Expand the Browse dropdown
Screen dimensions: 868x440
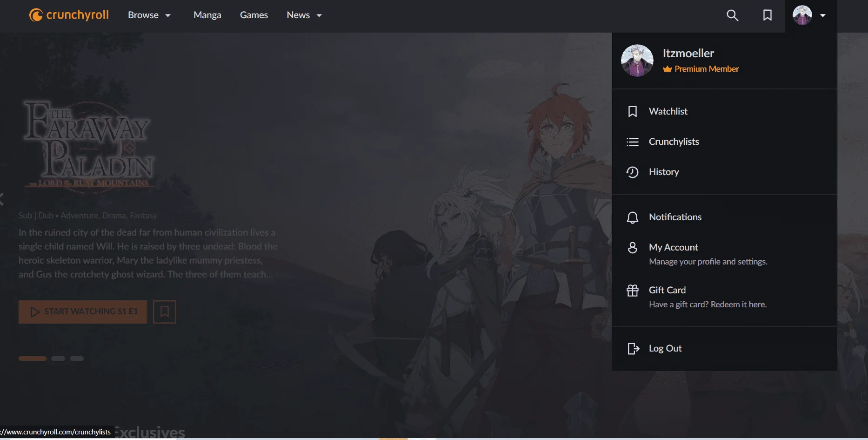(149, 15)
